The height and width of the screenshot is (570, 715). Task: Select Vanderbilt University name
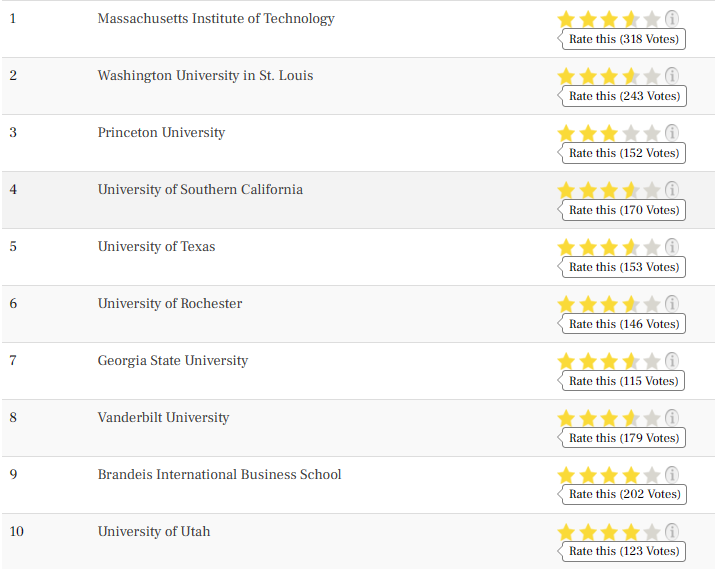pos(163,418)
